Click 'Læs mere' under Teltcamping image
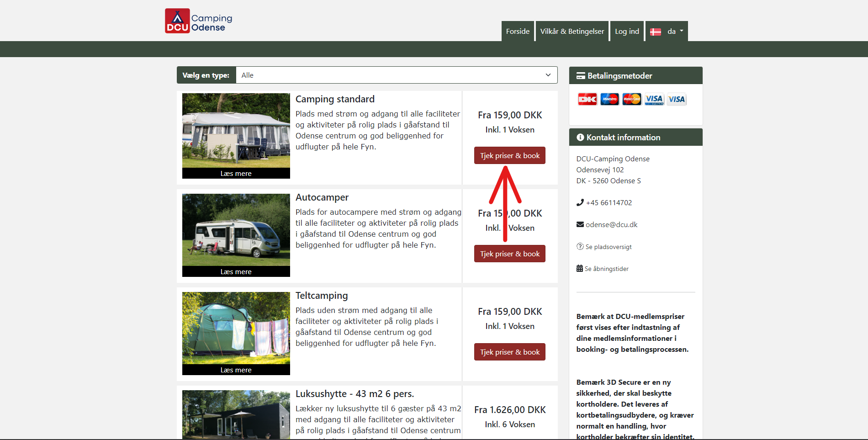The width and height of the screenshot is (868, 440). 236,370
